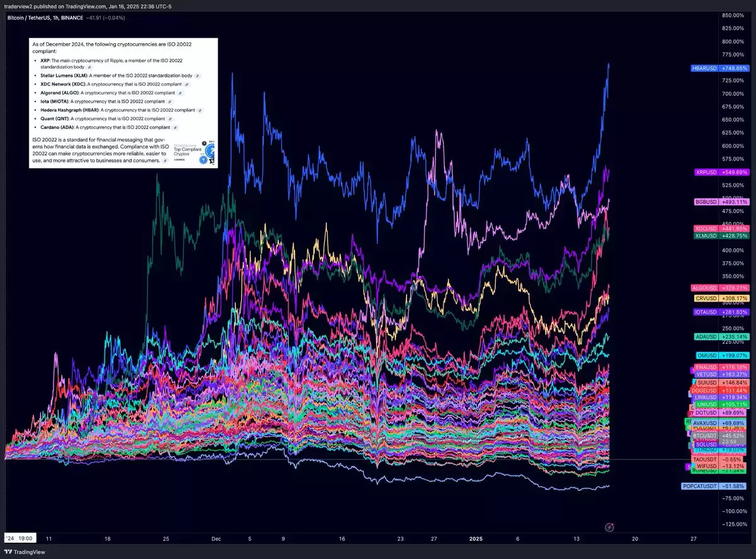Click the −41.91 (−0.04%) change value

(105, 18)
